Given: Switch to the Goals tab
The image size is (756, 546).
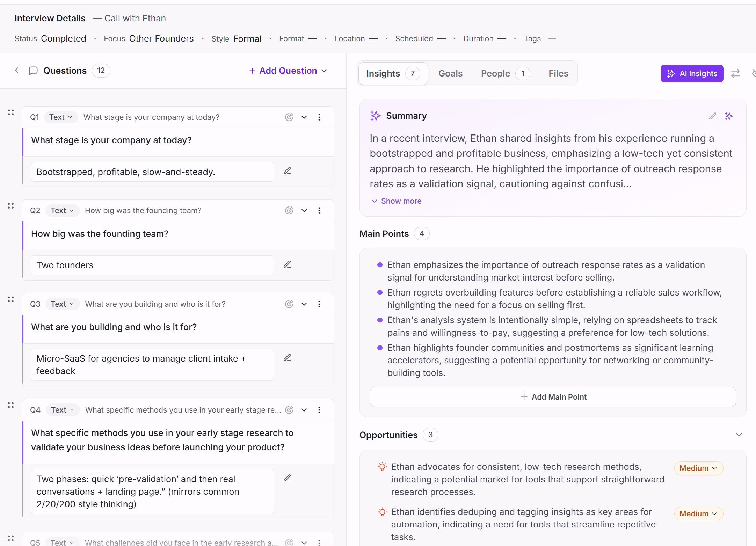Looking at the screenshot, I should pos(450,73).
